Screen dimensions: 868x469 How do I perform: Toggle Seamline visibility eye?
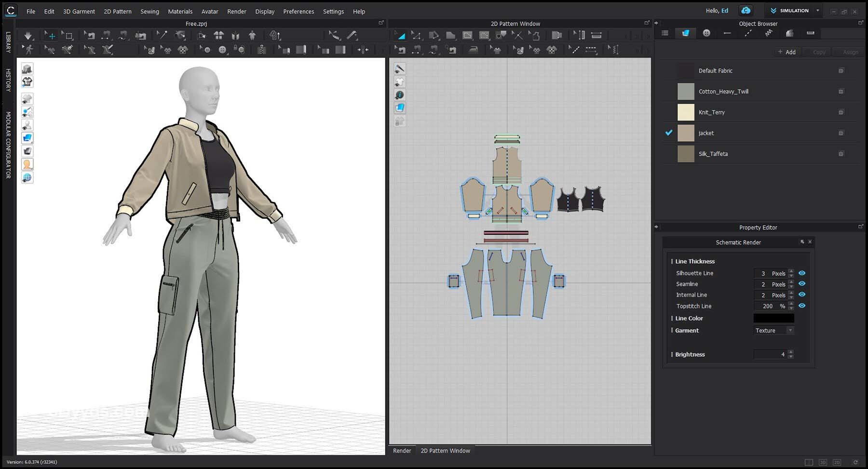pyautogui.click(x=802, y=284)
